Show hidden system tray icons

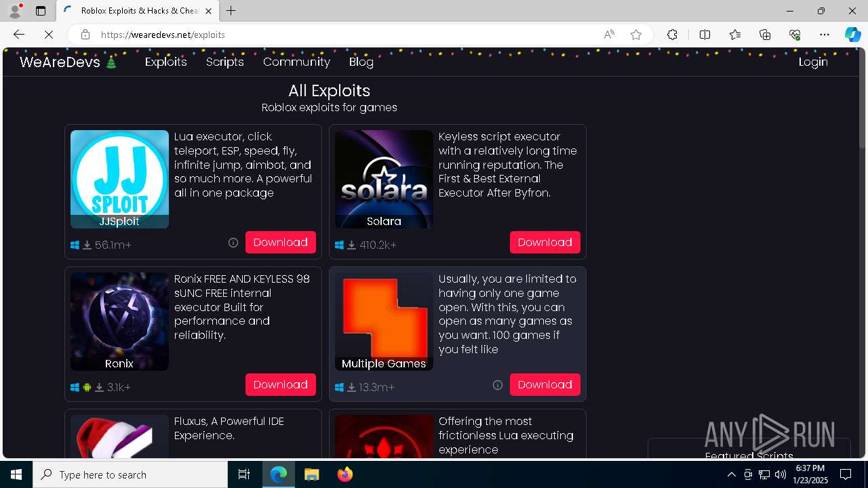click(x=731, y=474)
